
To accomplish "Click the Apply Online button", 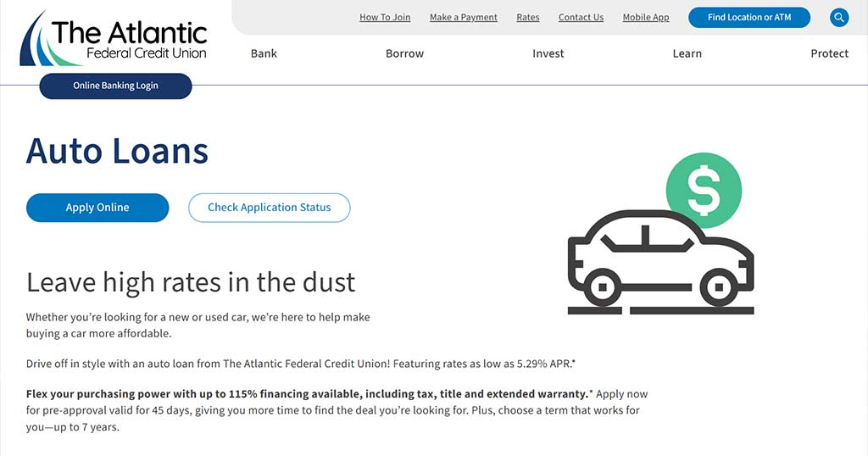I will pyautogui.click(x=97, y=208).
